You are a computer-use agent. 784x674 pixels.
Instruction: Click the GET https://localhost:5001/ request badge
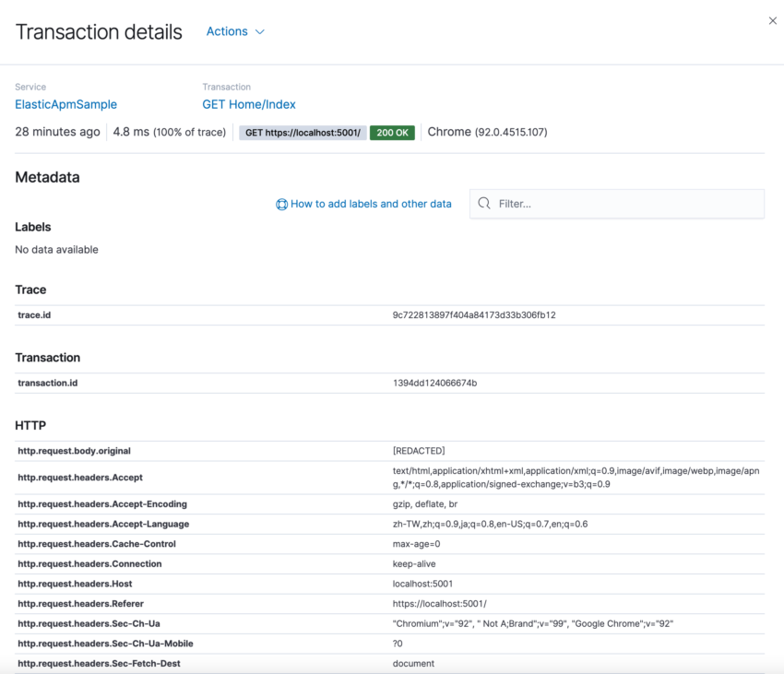click(303, 133)
